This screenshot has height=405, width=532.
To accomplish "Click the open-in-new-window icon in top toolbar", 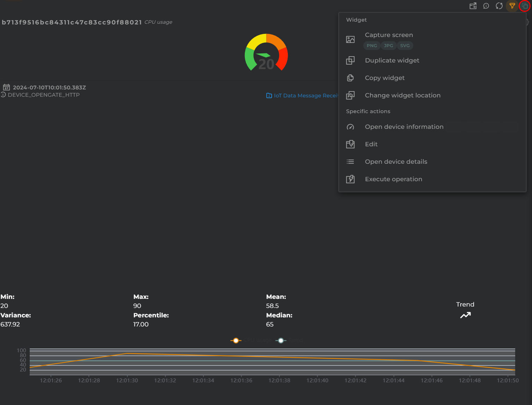I will (473, 6).
